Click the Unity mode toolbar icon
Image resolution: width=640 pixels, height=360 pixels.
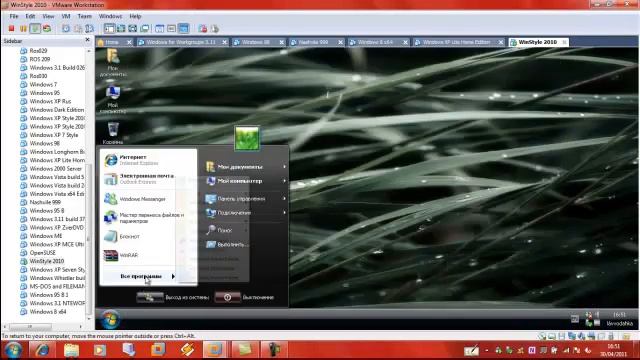coord(144,29)
